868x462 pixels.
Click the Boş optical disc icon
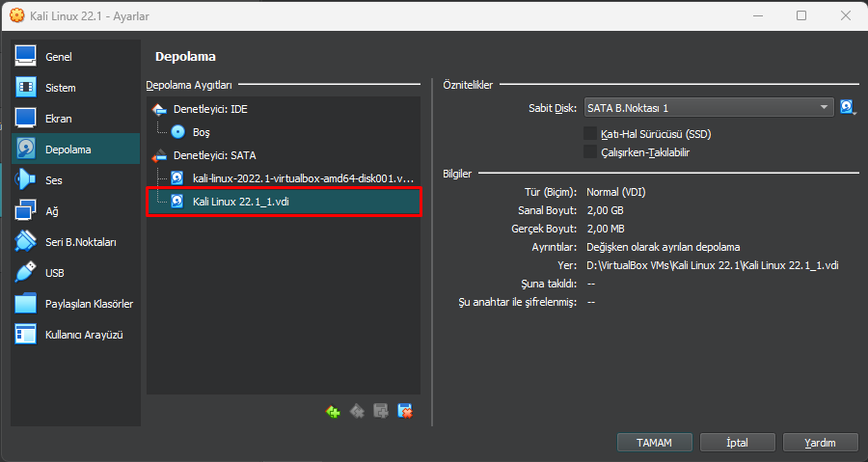point(177,132)
